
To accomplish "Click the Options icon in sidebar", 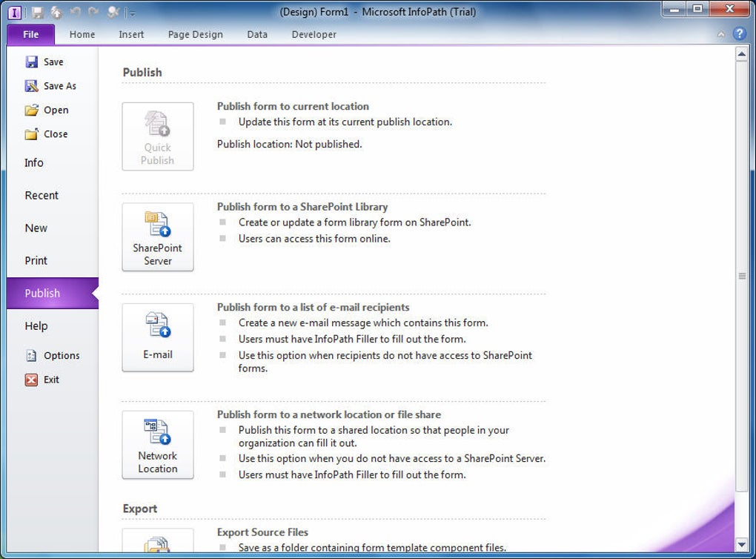I will pyautogui.click(x=31, y=355).
